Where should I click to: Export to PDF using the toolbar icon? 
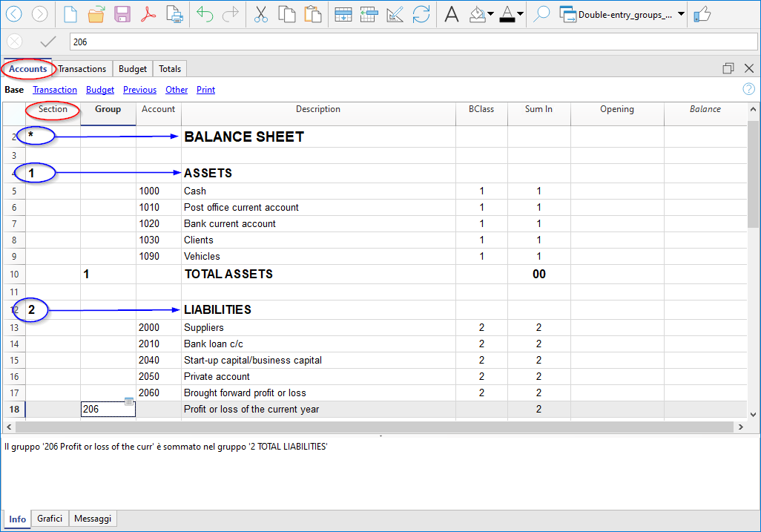pos(148,14)
